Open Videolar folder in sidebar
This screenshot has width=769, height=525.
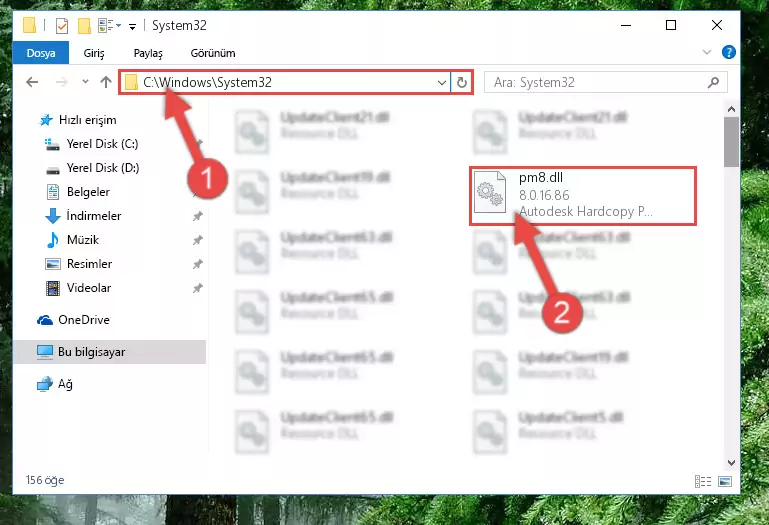[x=89, y=288]
